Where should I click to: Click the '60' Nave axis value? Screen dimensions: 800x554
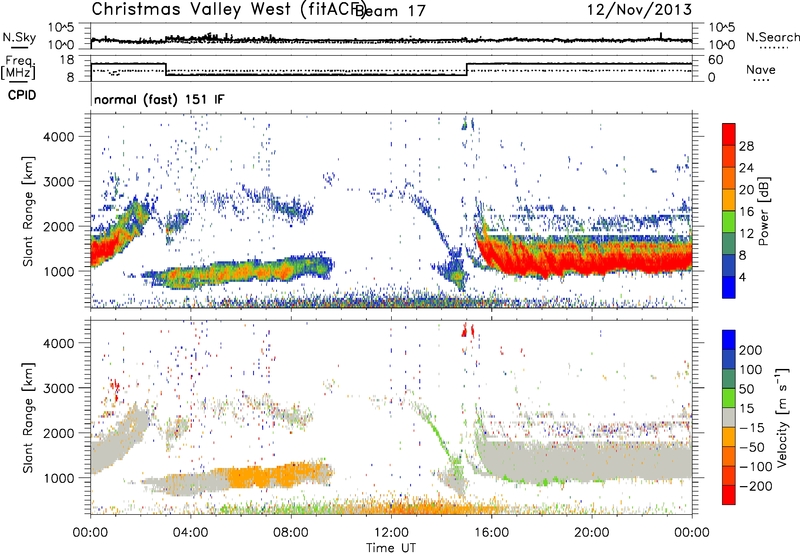pyautogui.click(x=716, y=60)
